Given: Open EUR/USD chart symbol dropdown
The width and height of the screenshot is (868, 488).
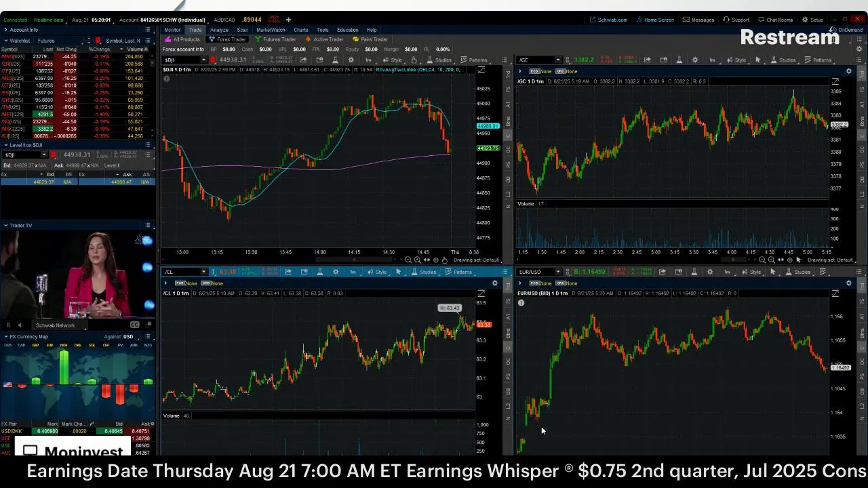Looking at the screenshot, I should [558, 272].
